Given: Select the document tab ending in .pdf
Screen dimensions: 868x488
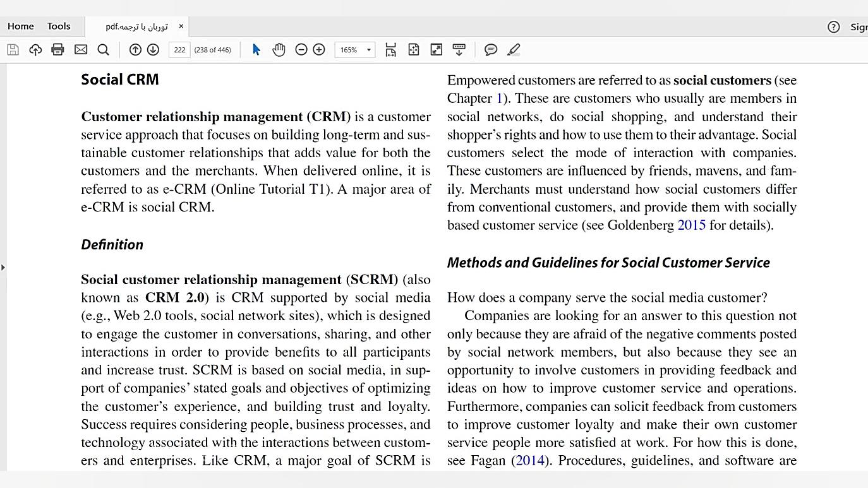Looking at the screenshot, I should click(x=137, y=27).
